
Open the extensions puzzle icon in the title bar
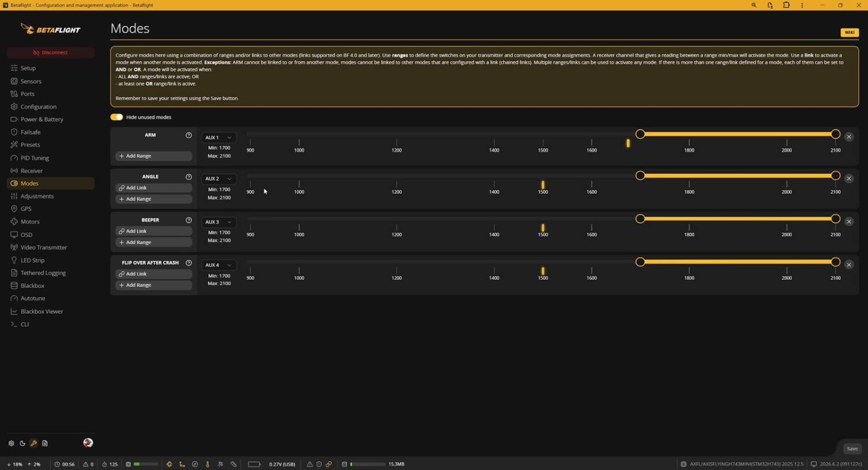(x=786, y=5)
